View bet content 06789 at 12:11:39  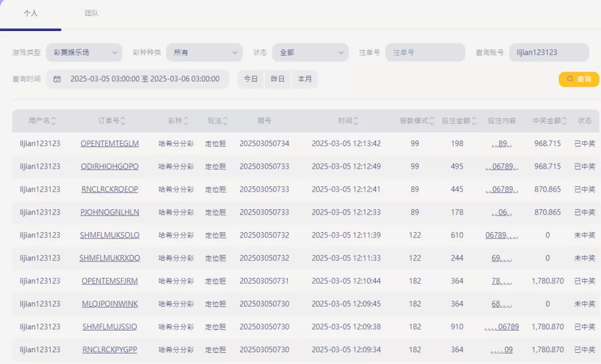pos(502,236)
